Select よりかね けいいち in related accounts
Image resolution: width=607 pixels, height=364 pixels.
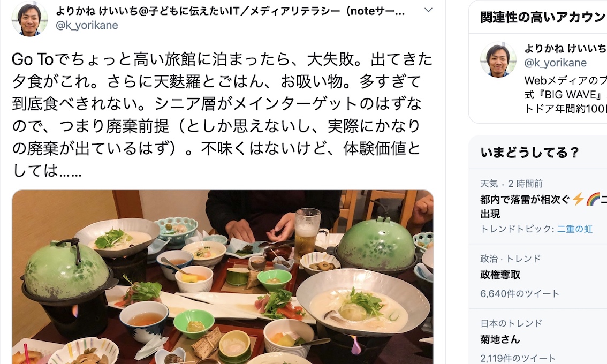click(x=565, y=48)
